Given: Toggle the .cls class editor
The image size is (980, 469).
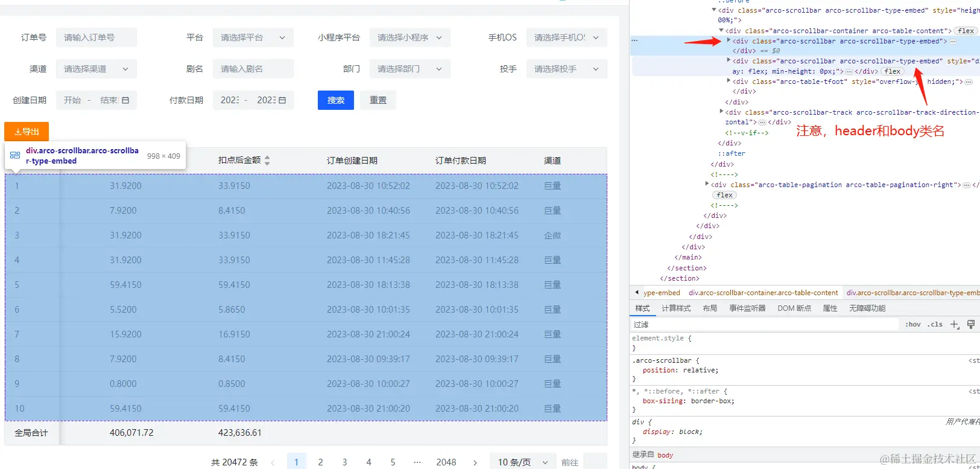Looking at the screenshot, I should pyautogui.click(x=935, y=325).
